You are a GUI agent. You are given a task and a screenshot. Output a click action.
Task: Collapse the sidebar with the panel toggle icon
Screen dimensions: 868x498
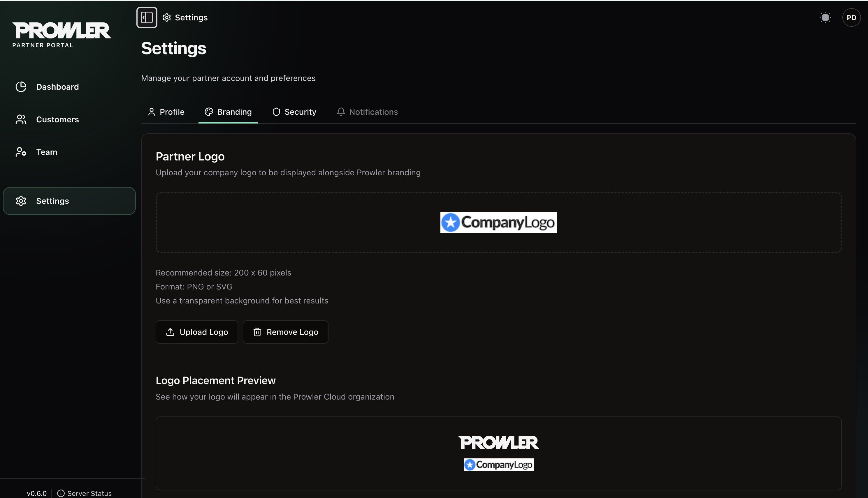click(x=147, y=17)
